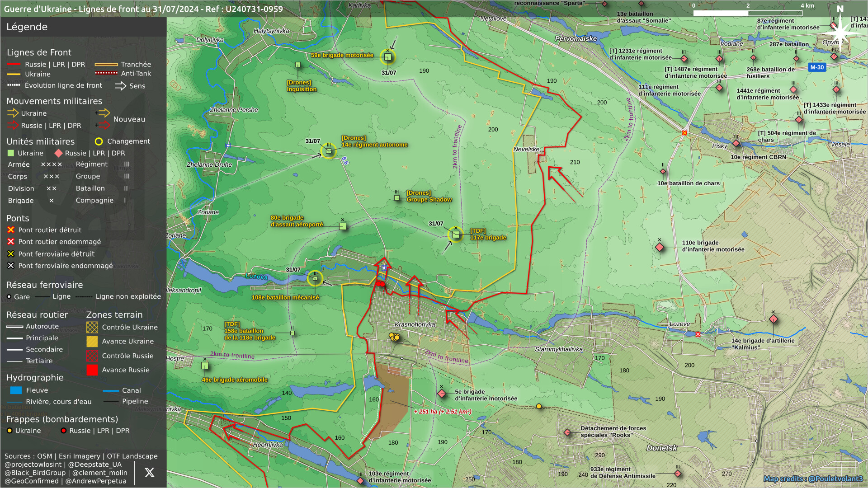Click the X (Twitter) logo icon
This screenshot has height=488, width=868.
(149, 473)
